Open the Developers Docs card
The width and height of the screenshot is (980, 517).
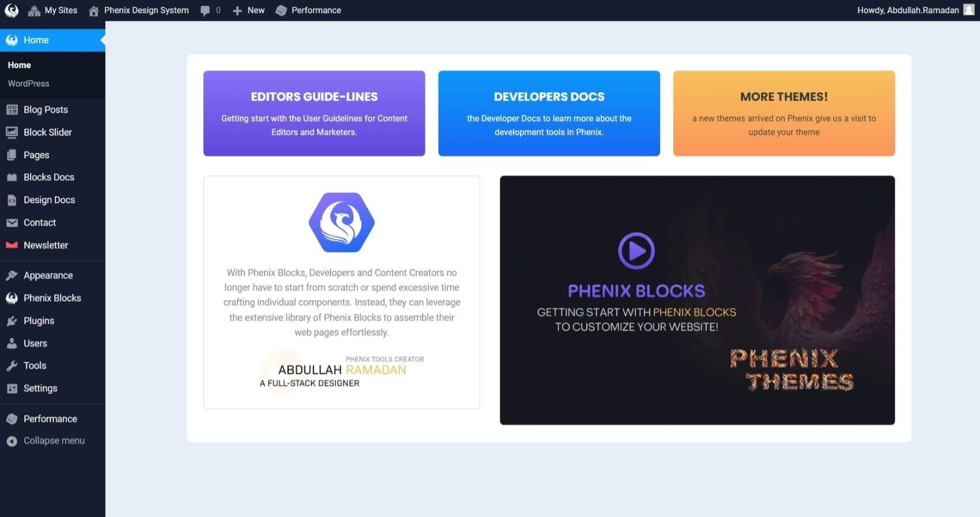point(549,113)
